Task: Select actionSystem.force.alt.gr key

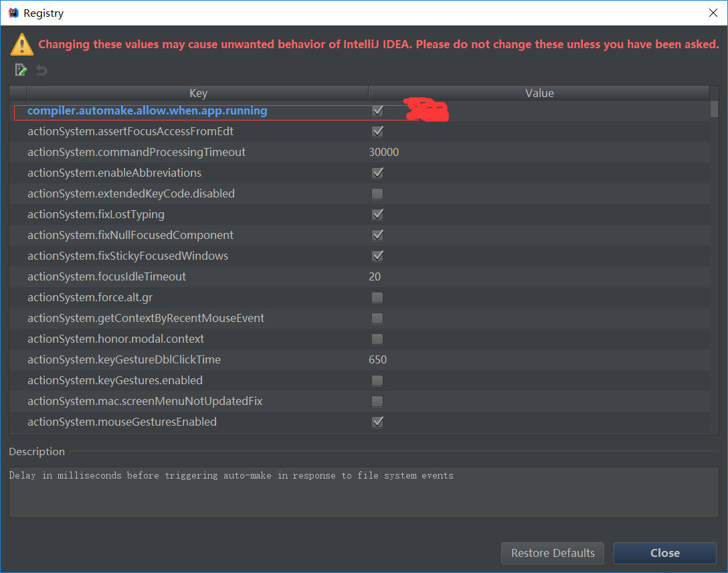Action: coord(90,298)
